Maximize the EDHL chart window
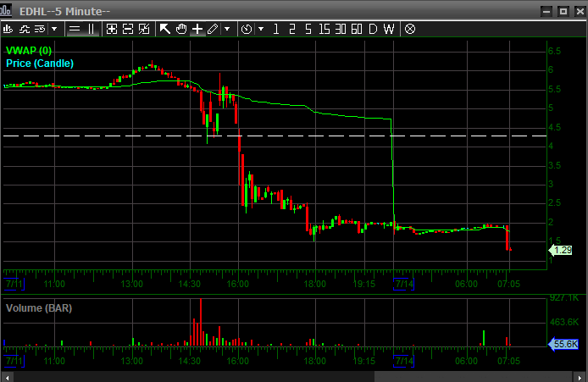The image size is (588, 382). pos(563,11)
